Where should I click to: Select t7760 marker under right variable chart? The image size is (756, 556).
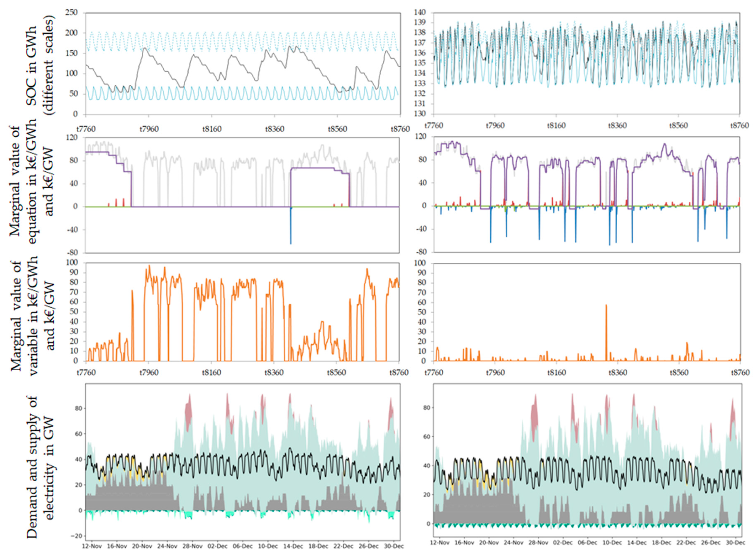[434, 373]
